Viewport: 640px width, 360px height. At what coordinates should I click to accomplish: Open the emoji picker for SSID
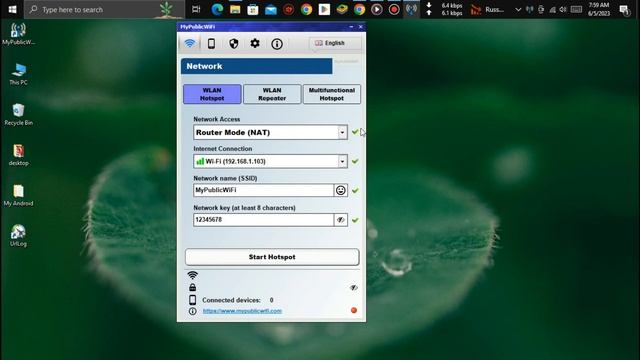coord(340,190)
